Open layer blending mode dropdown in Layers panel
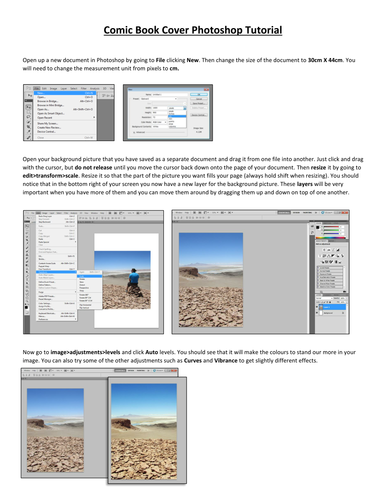 point(324,298)
